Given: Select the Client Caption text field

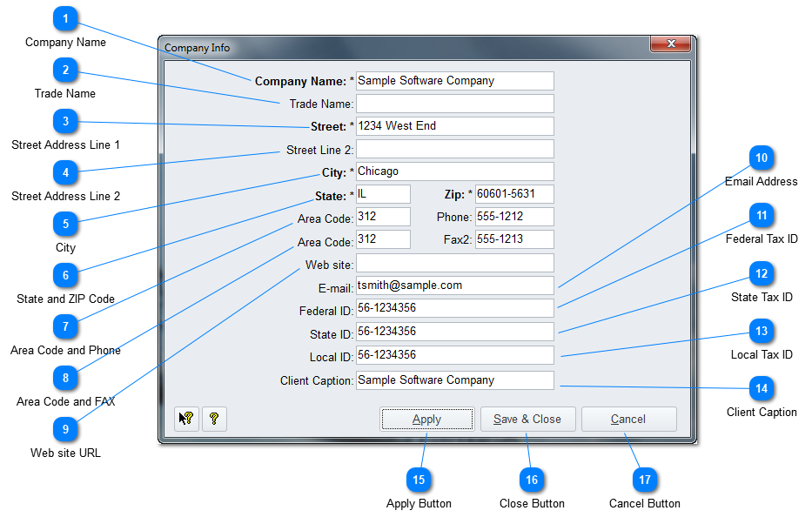Looking at the screenshot, I should [454, 380].
